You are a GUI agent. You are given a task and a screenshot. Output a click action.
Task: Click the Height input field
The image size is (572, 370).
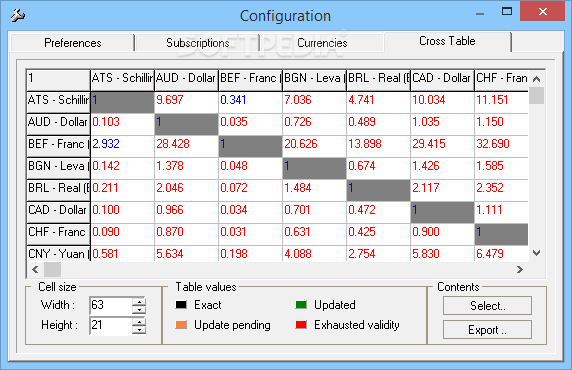[111, 325]
